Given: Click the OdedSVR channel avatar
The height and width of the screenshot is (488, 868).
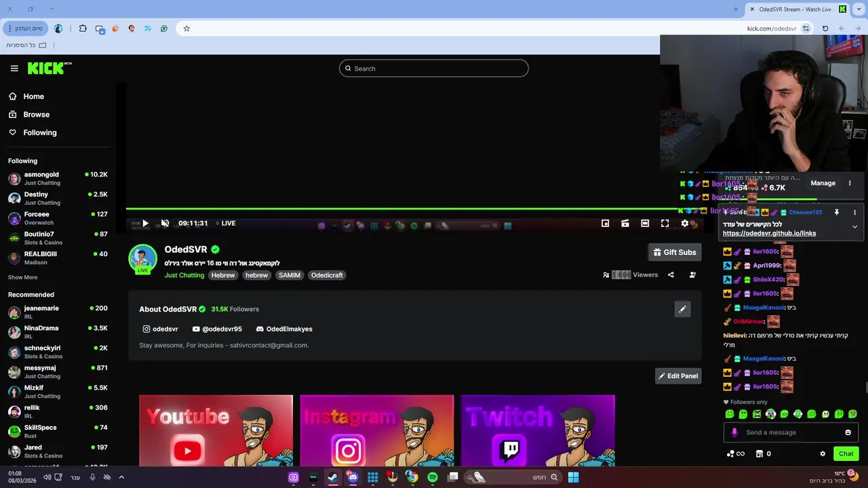Looking at the screenshot, I should pos(142,258).
